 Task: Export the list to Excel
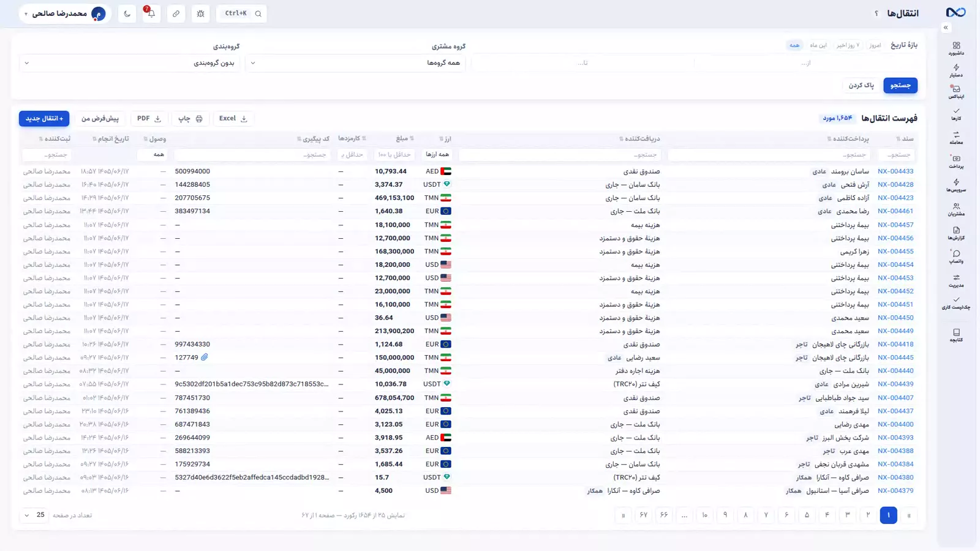(233, 118)
